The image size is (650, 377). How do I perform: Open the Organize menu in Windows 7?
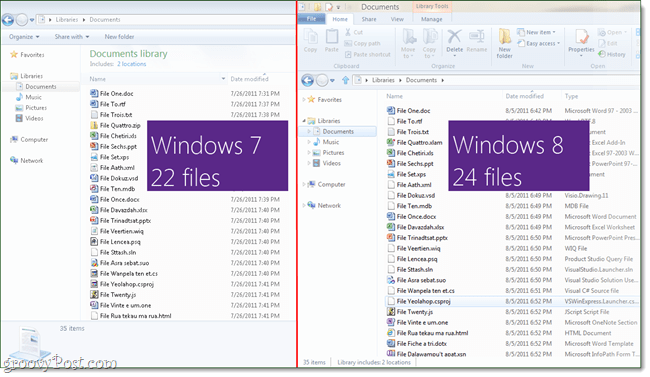click(24, 36)
